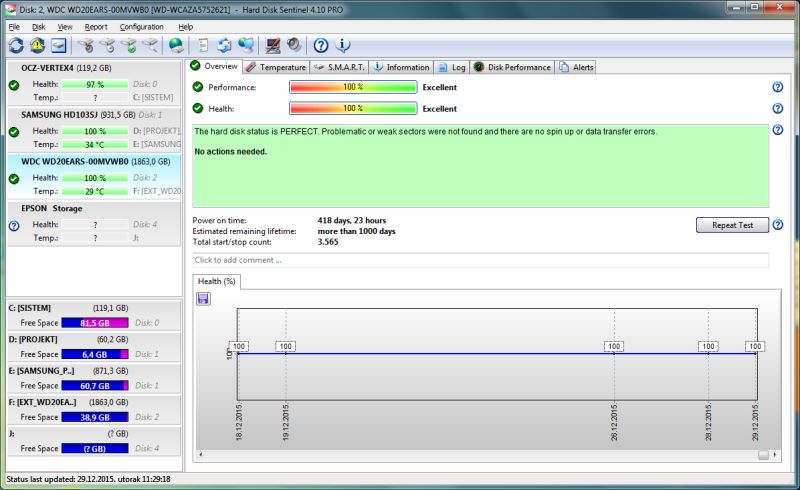Viewport: 800px width, 490px height.
Task: Open the Configuration menu
Action: click(142, 26)
